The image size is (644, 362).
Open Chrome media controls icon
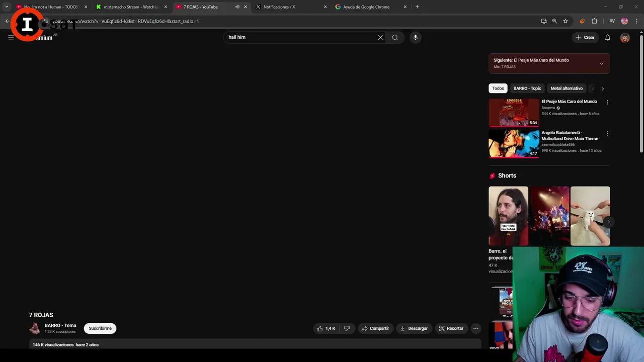click(x=612, y=21)
